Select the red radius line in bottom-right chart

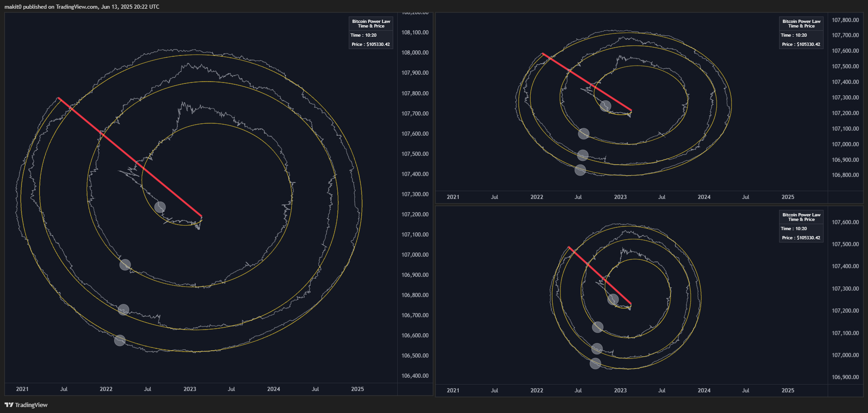[x=600, y=276]
